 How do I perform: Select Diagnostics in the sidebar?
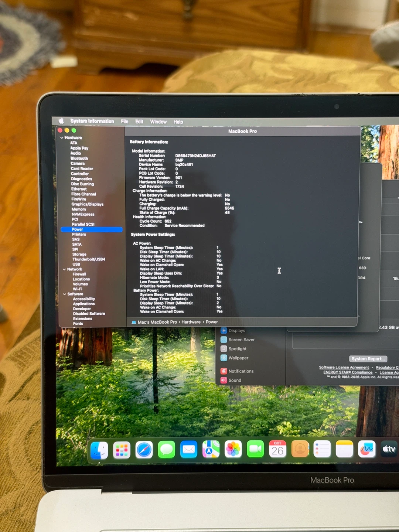[82, 179]
